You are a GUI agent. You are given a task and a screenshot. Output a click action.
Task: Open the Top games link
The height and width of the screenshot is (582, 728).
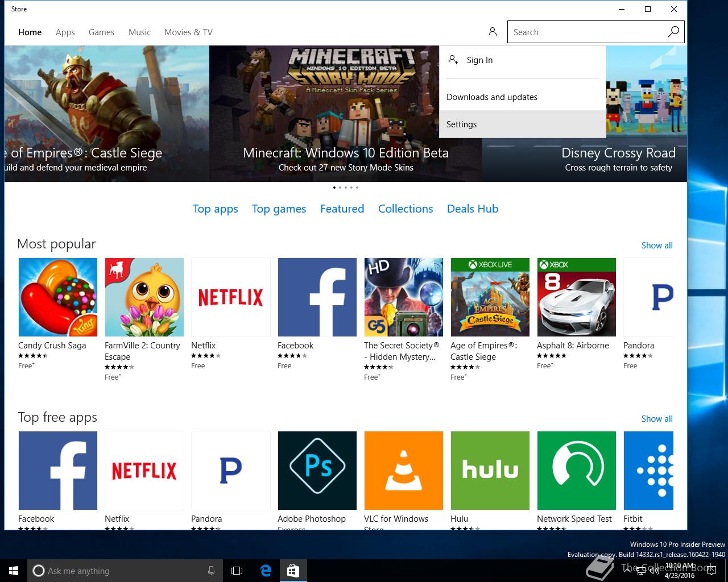point(279,209)
